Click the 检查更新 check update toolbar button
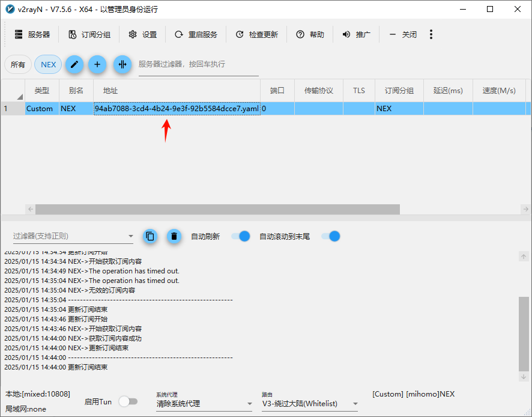Screen dimensions: 532x417 coord(257,35)
